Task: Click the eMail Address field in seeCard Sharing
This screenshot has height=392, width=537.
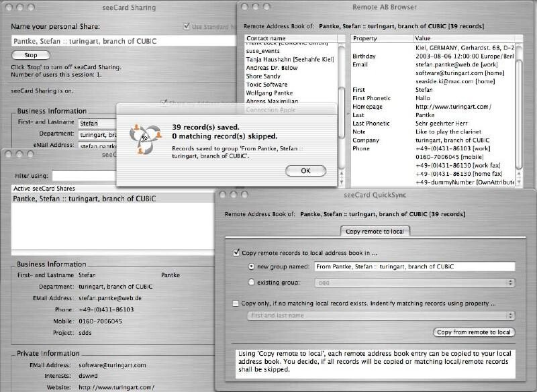Action: pyautogui.click(x=97, y=146)
